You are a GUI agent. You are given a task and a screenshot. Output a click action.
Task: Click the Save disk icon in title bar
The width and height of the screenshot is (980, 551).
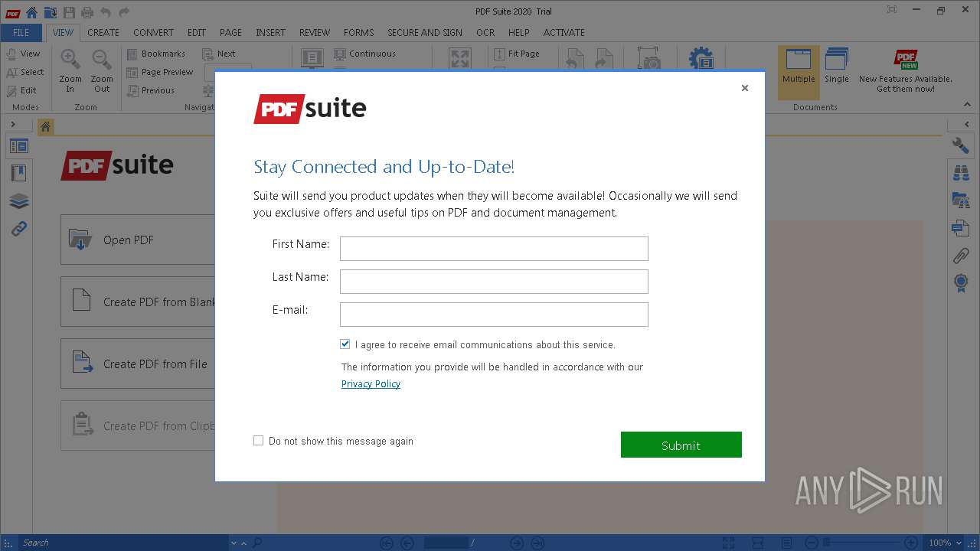click(69, 11)
